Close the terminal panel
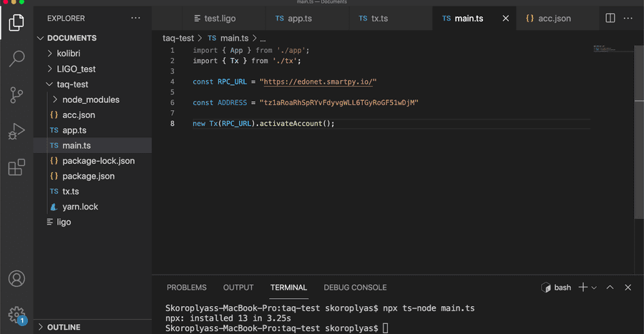This screenshot has width=644, height=334. point(628,288)
